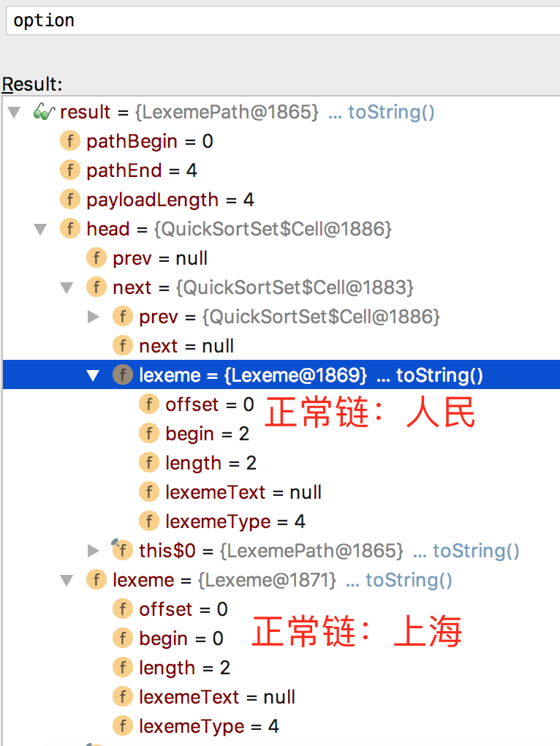Click field icon of begin = 2
The height and width of the screenshot is (746, 560).
click(x=149, y=434)
